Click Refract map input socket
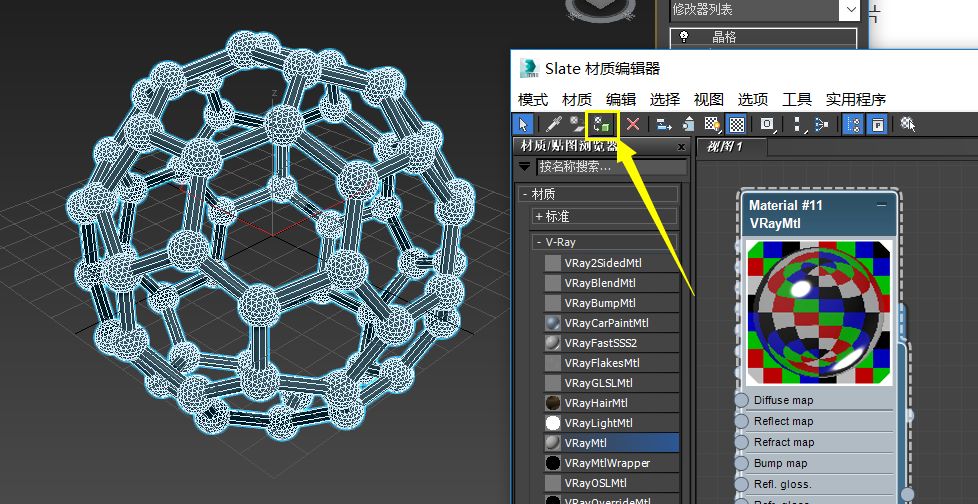 (741, 442)
